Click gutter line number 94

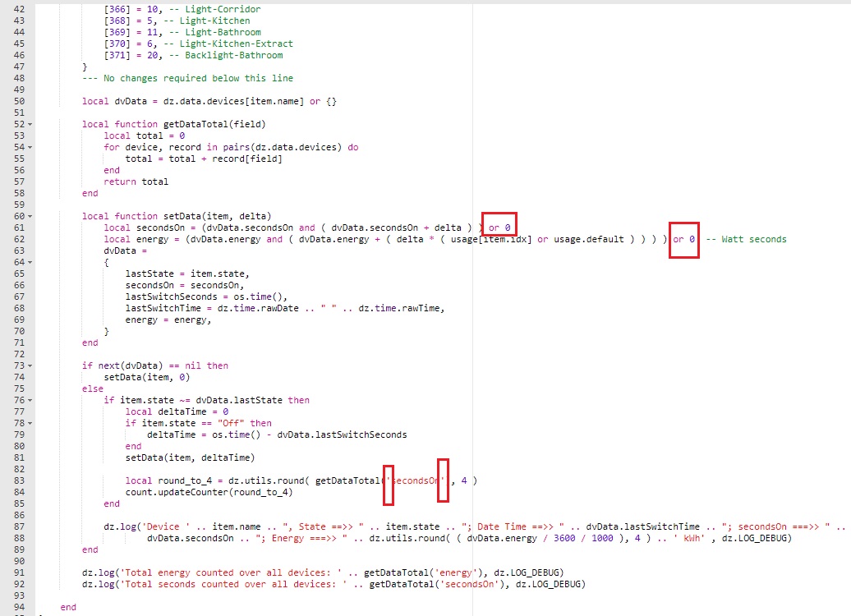tap(19, 607)
